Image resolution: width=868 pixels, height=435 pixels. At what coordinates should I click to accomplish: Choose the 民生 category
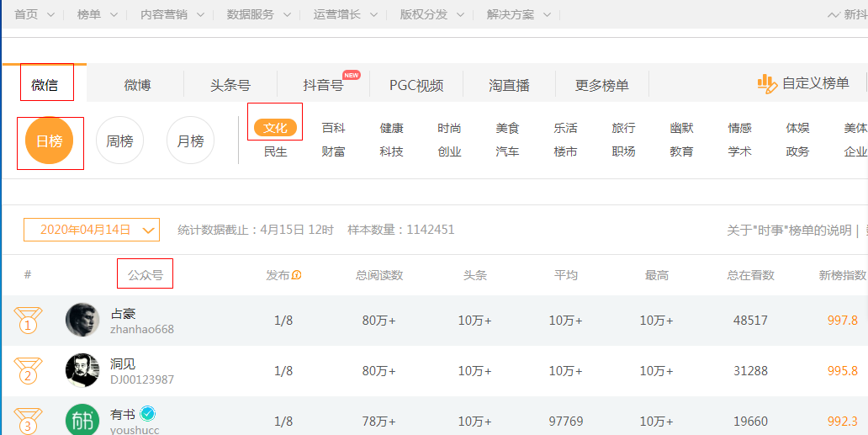276,151
